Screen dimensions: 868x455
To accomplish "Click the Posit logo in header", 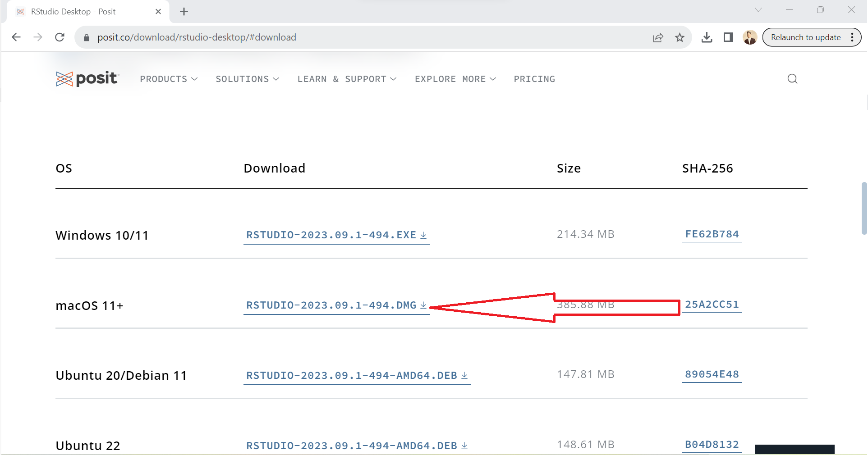I will pos(87,79).
